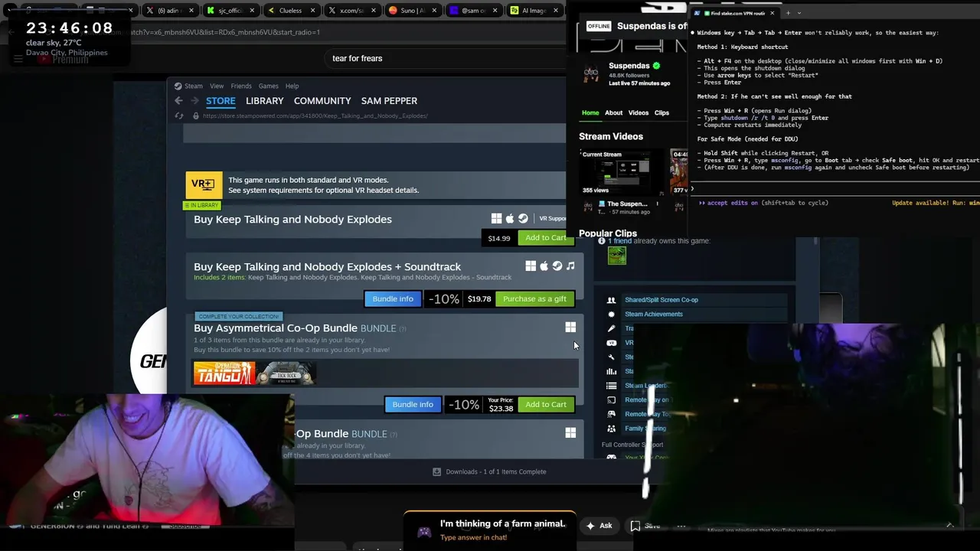Open the Tick Tock bundle thumbnail
Image resolution: width=980 pixels, height=551 pixels.
286,373
